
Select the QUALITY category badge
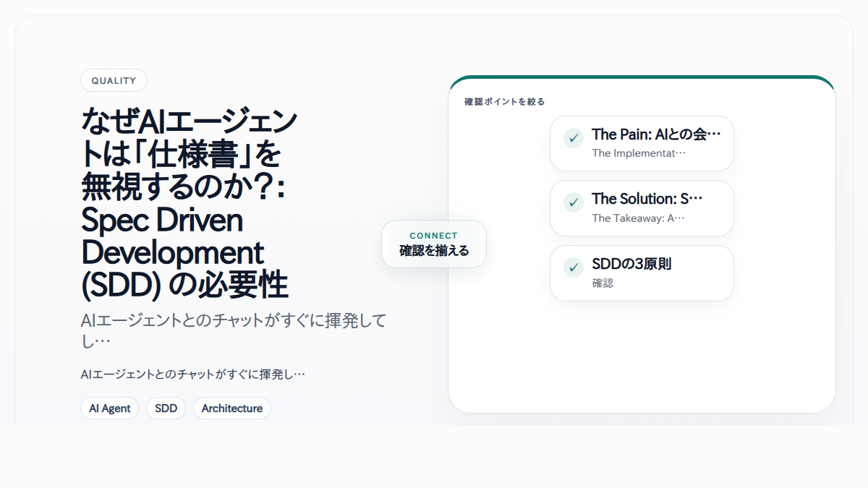[114, 80]
